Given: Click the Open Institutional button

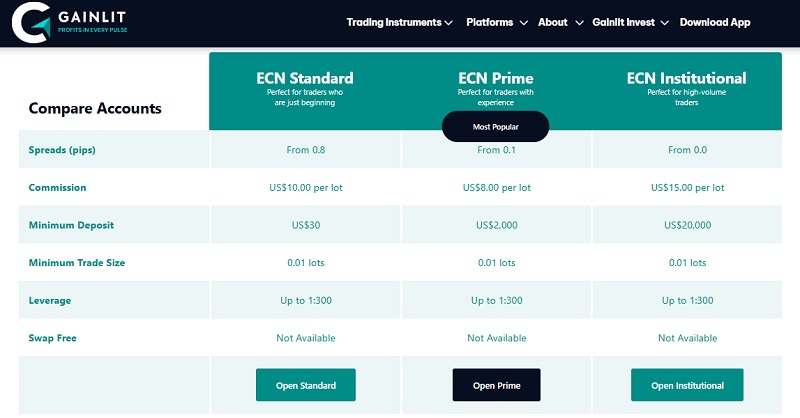Looking at the screenshot, I should pos(686,385).
